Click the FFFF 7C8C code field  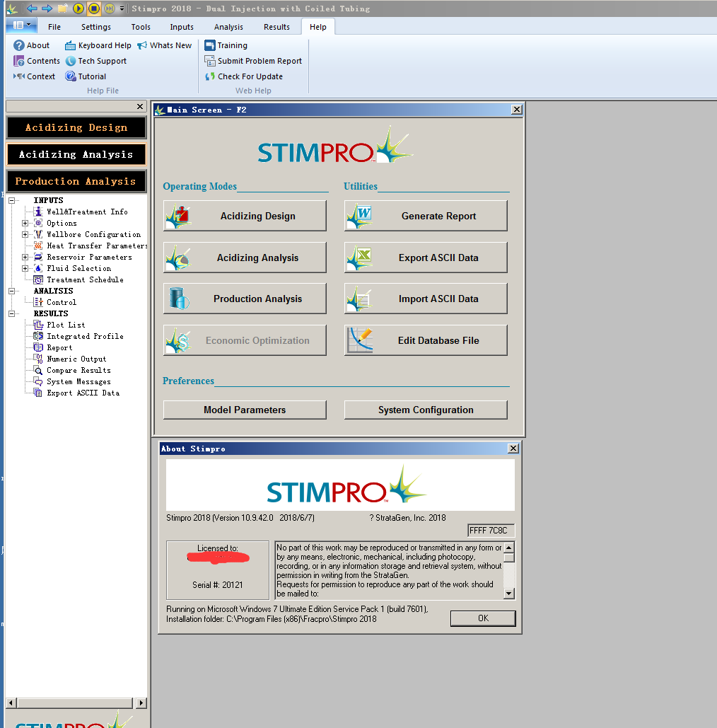pyautogui.click(x=491, y=530)
